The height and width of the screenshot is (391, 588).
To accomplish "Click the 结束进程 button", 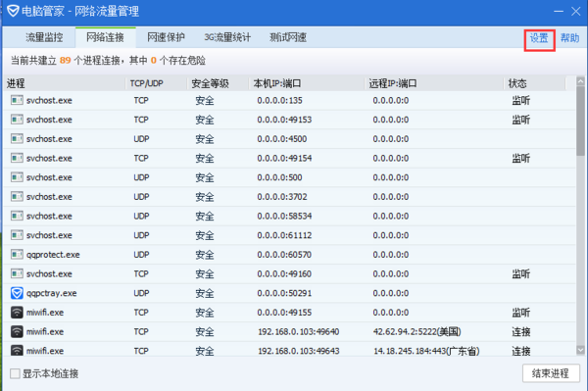I will [551, 373].
